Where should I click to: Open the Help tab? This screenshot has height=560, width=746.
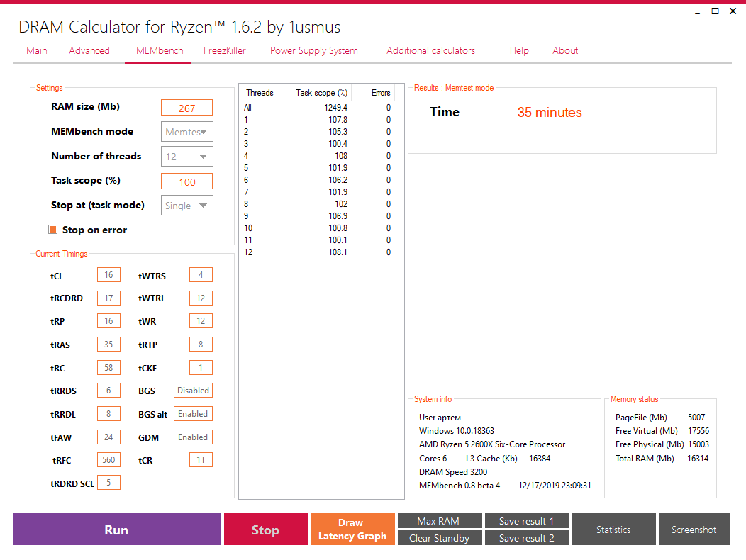[x=519, y=50]
